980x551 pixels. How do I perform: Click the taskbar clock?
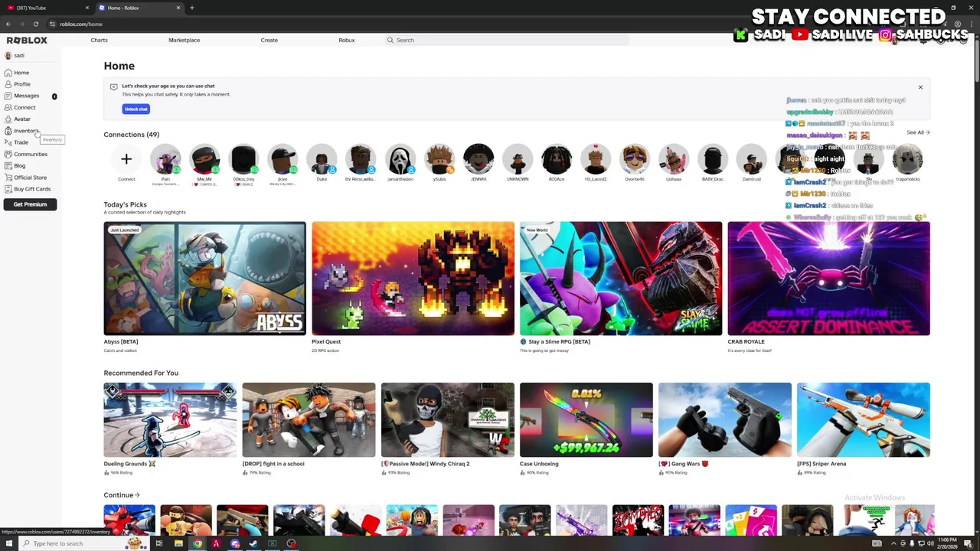[x=947, y=543]
